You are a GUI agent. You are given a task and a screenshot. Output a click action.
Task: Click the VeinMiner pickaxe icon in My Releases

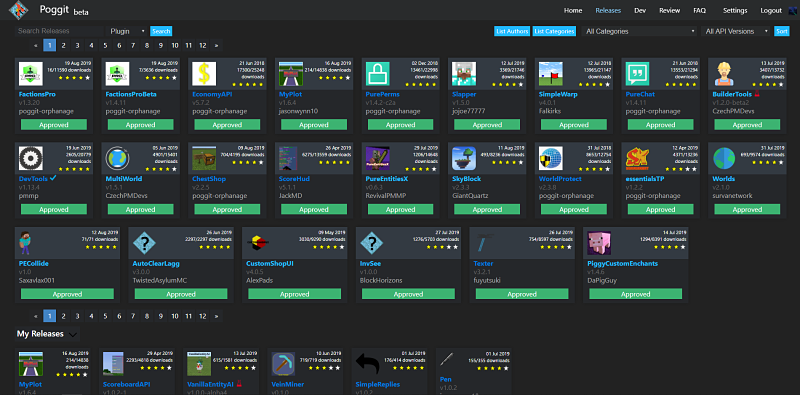(283, 364)
